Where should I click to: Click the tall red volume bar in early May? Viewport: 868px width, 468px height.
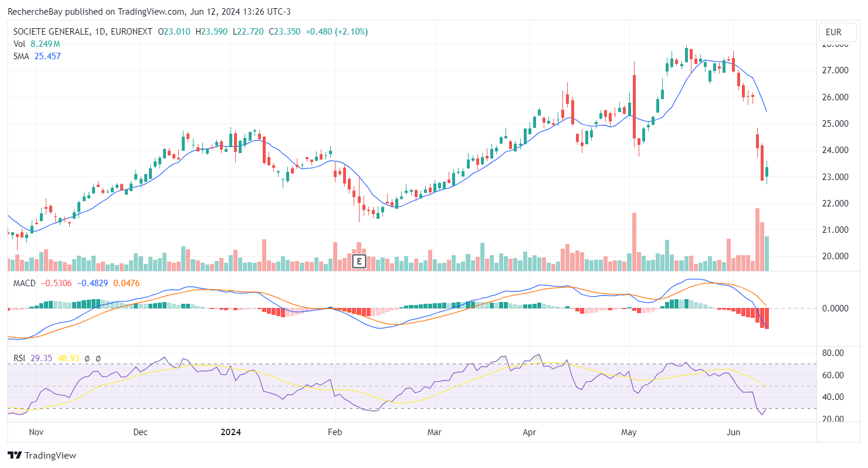(x=634, y=242)
